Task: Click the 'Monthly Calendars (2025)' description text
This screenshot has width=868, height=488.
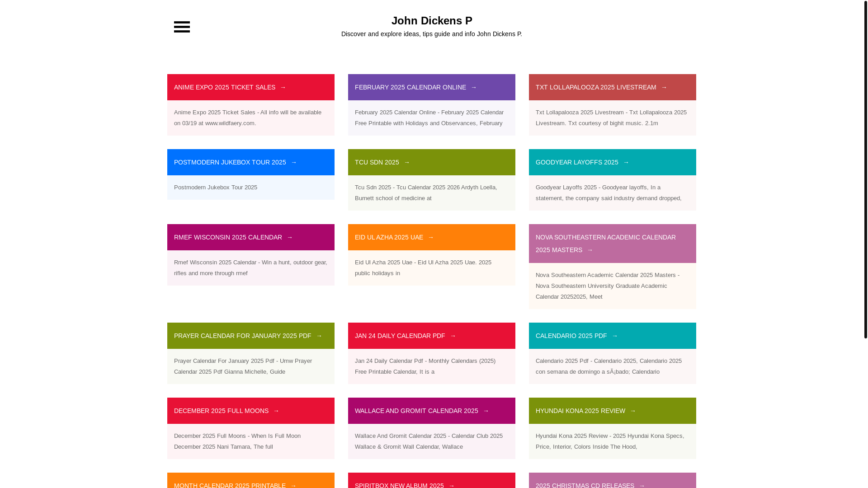Action: (425, 366)
